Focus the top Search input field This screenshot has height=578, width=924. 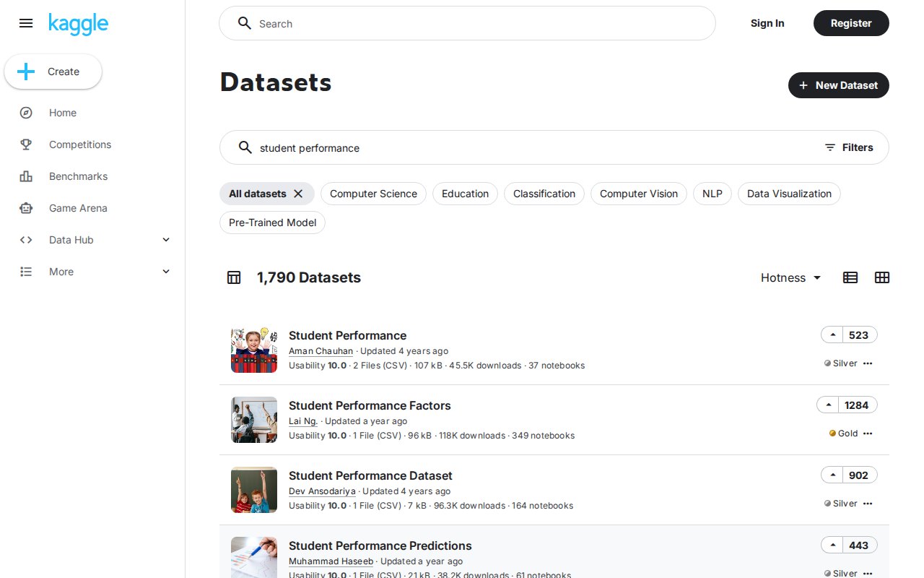point(467,23)
